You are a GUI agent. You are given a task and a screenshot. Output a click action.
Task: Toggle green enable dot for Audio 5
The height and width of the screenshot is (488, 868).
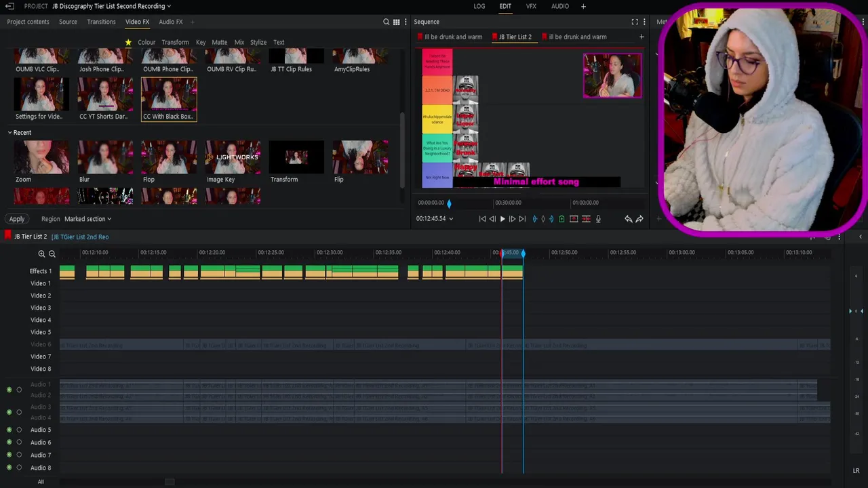coord(9,430)
